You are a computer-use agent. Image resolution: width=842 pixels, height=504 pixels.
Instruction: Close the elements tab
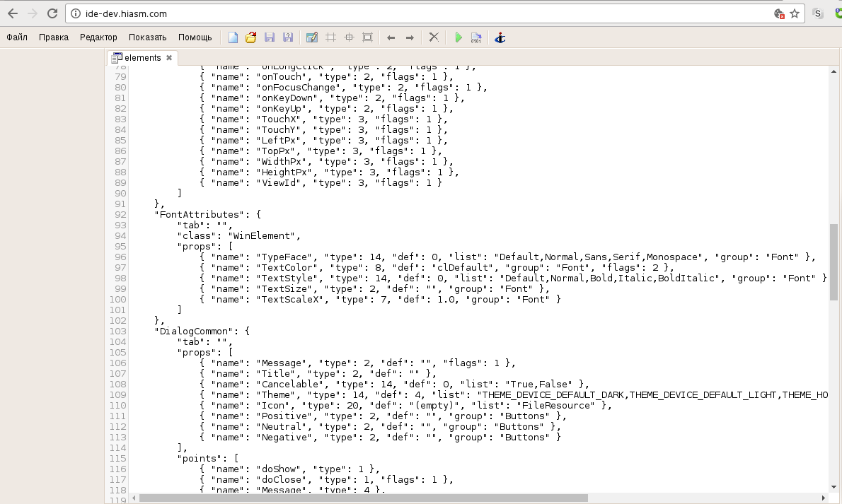tap(169, 58)
